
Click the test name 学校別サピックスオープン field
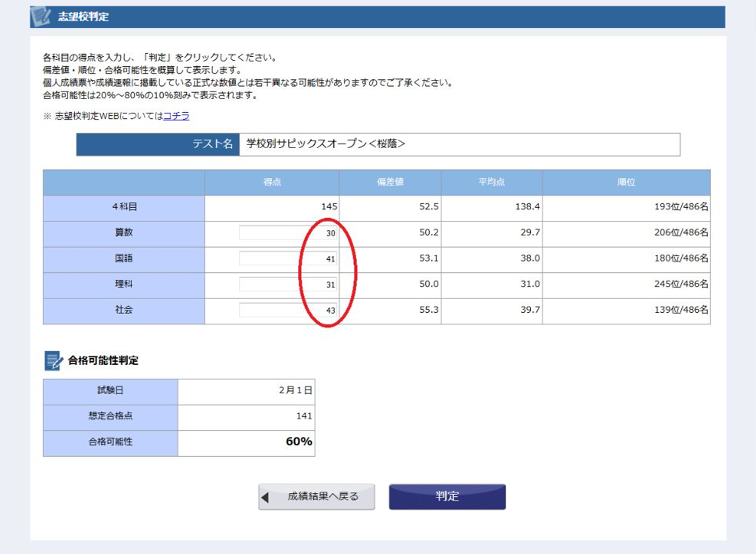(459, 144)
